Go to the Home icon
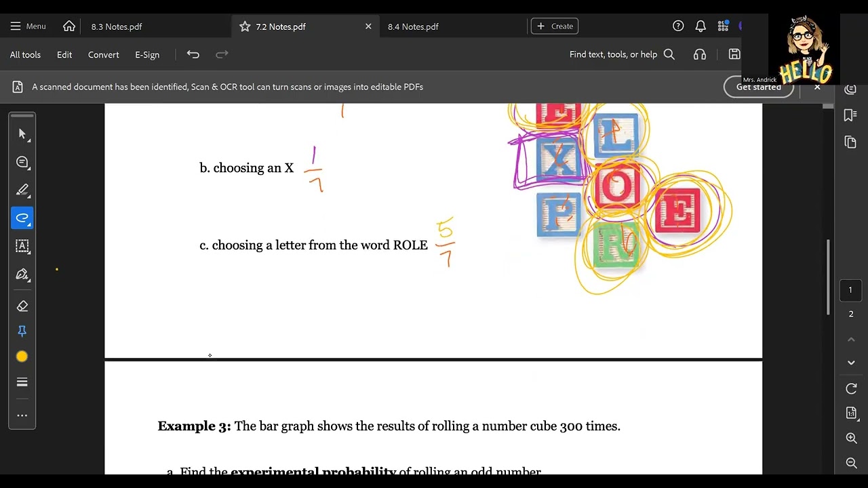The image size is (868, 488). click(x=69, y=26)
